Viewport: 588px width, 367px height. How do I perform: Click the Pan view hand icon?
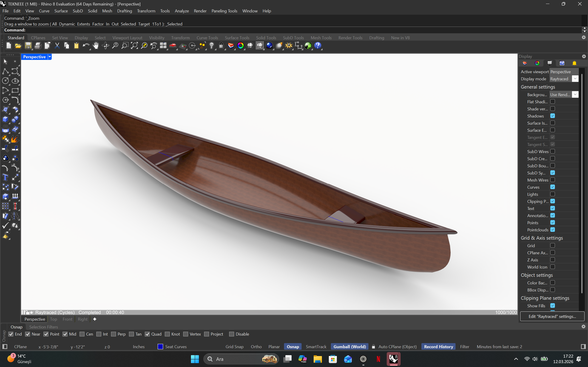96,46
